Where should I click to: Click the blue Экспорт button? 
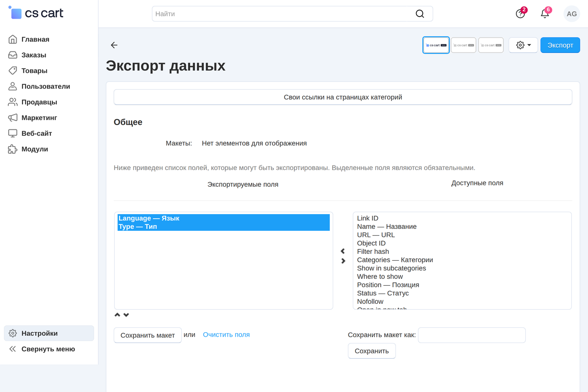point(560,45)
